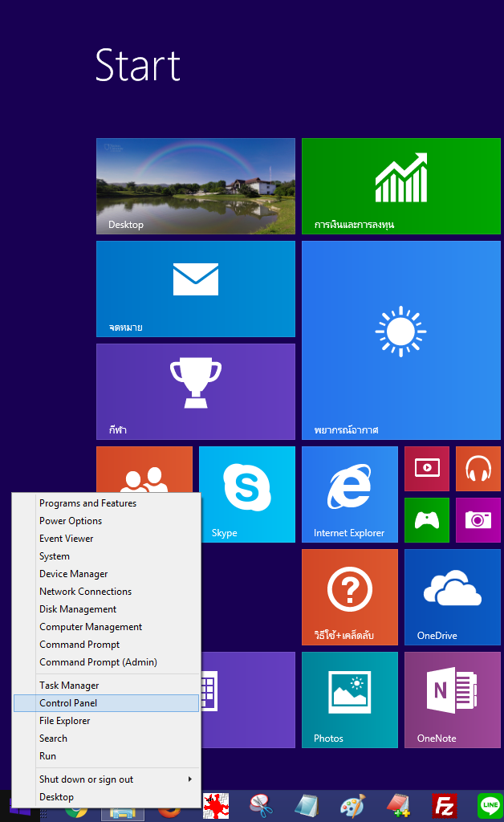This screenshot has width=504, height=822.
Task: Open File Explorer from the menu
Action: pos(107,721)
